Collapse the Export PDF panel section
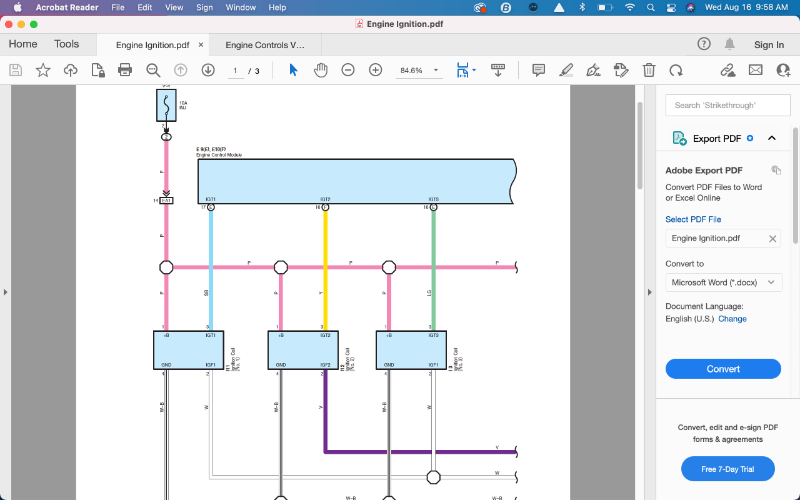Screen dimensions: 800x500 click(x=772, y=138)
